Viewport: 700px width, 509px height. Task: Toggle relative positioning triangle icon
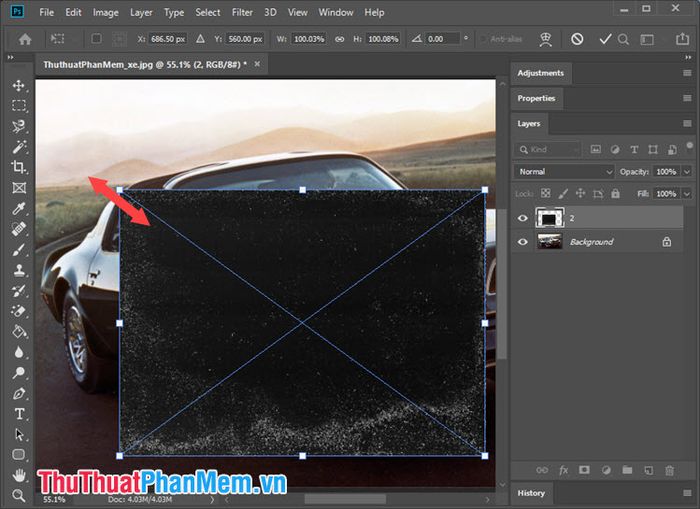(x=200, y=39)
